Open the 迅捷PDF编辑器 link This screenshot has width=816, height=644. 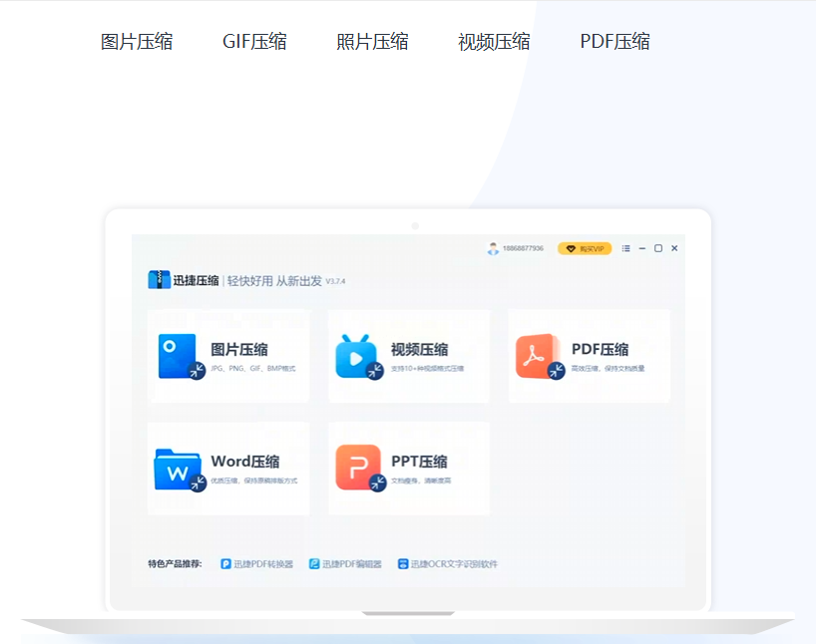[x=352, y=564]
